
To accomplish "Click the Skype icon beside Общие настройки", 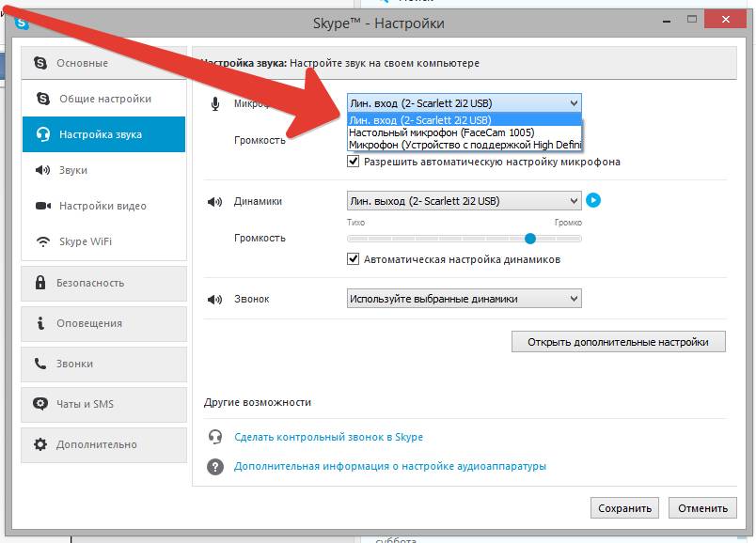I will pos(43,99).
